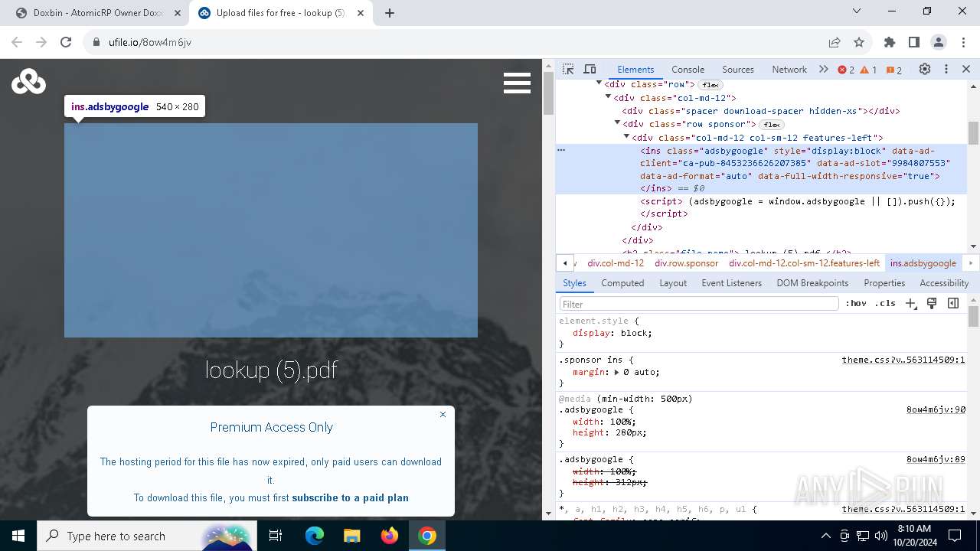The image size is (980, 551).
Task: Toggle the computed styles sidebar icon
Action: pos(953,304)
